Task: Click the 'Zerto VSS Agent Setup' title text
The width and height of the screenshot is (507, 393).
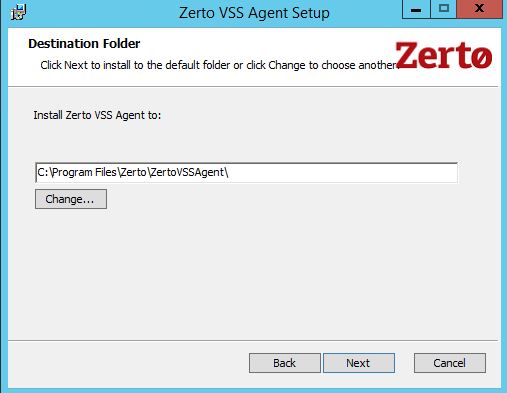Action: [254, 13]
